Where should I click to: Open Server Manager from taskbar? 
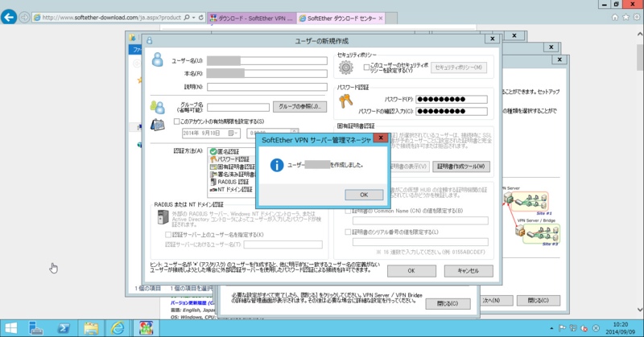(x=36, y=328)
